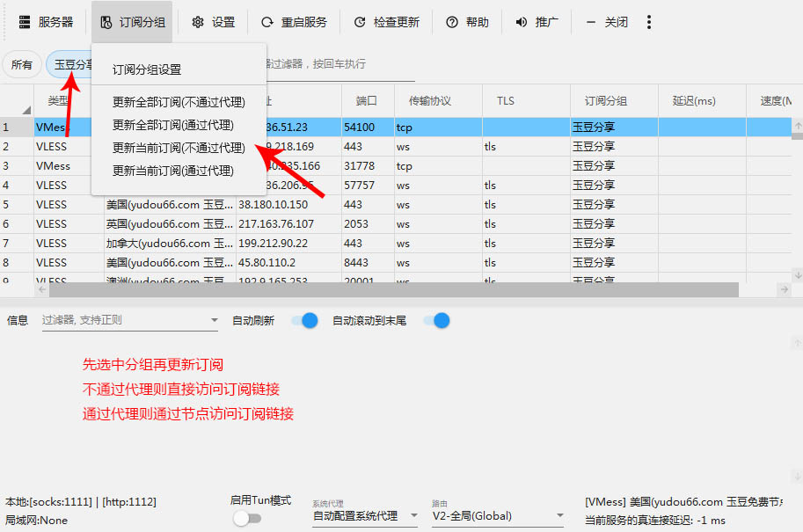Toggle the 自动刷新 switch
The width and height of the screenshot is (803, 532).
pos(303,321)
